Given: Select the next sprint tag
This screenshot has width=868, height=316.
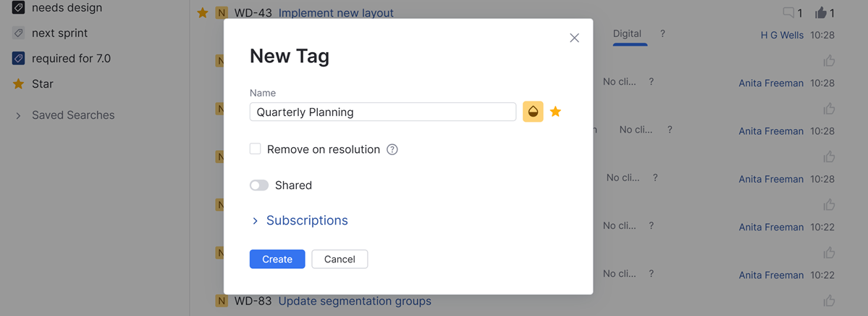Looking at the screenshot, I should [x=59, y=33].
